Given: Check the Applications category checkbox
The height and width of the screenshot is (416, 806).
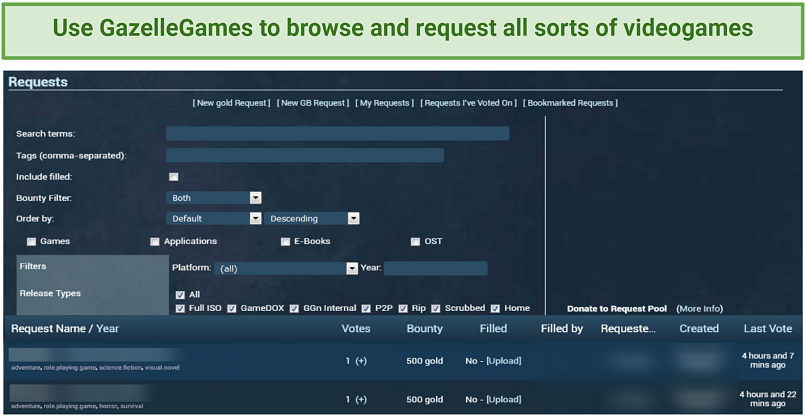Looking at the screenshot, I should pyautogui.click(x=155, y=242).
